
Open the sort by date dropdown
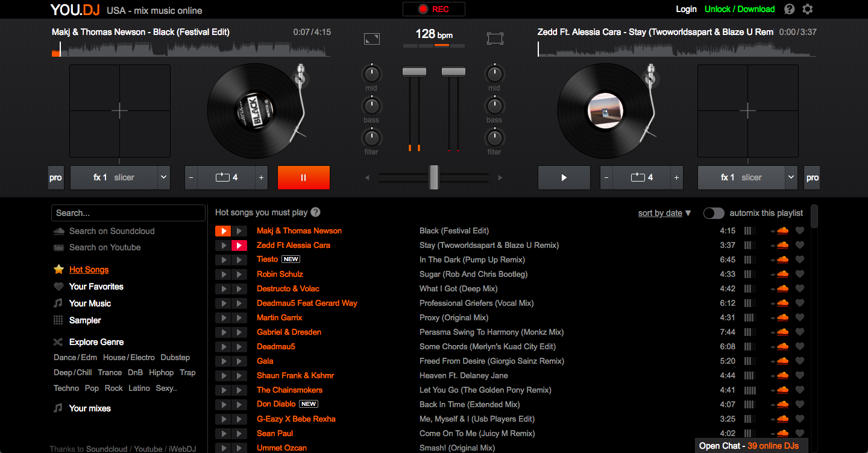665,213
